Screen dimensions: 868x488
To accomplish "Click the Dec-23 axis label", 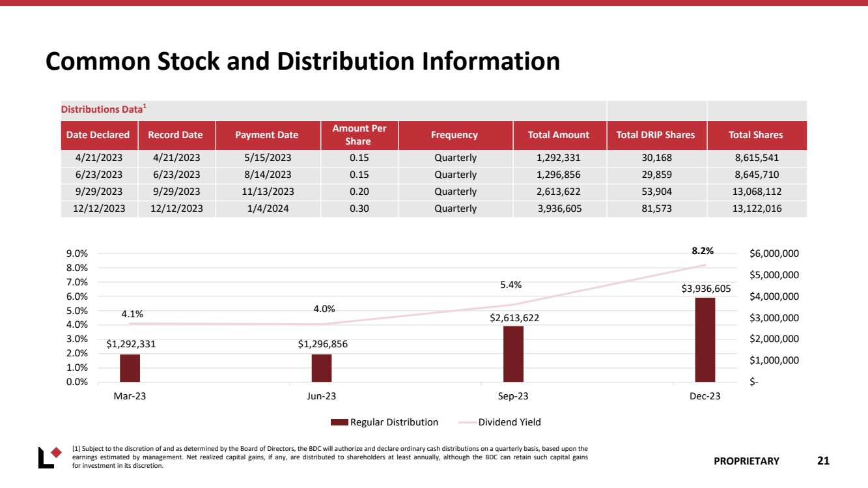I will tap(705, 397).
